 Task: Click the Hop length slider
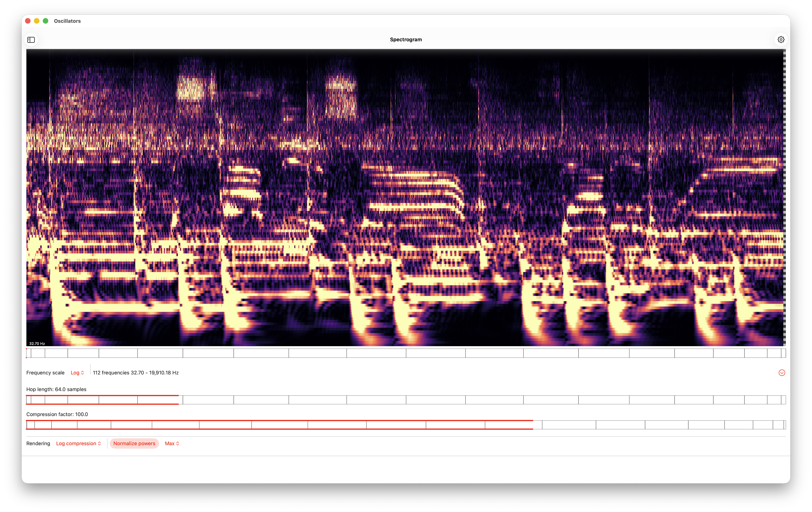point(406,400)
